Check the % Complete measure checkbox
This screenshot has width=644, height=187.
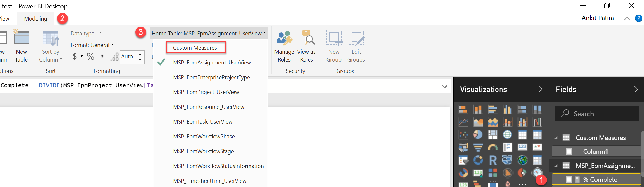point(569,180)
